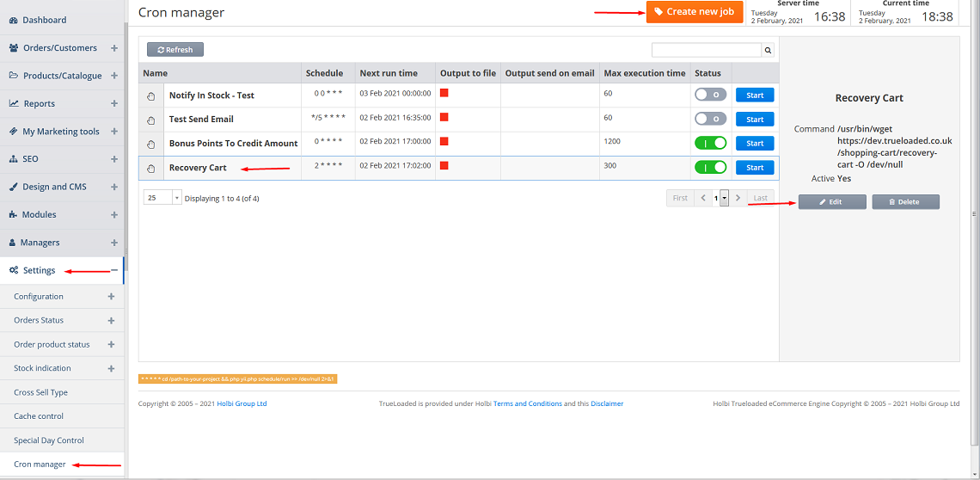This screenshot has height=480, width=980.
Task: Open the Terms and Conditions link
Action: (527, 403)
